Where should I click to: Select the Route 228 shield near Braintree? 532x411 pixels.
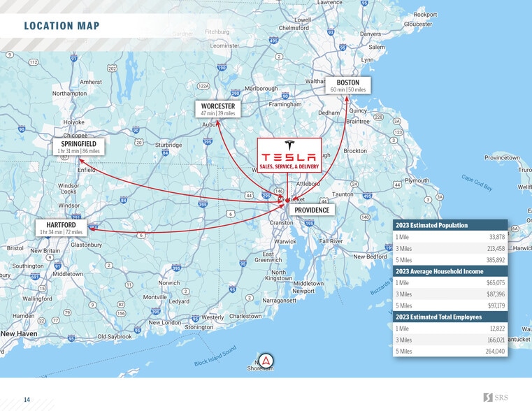(x=378, y=117)
